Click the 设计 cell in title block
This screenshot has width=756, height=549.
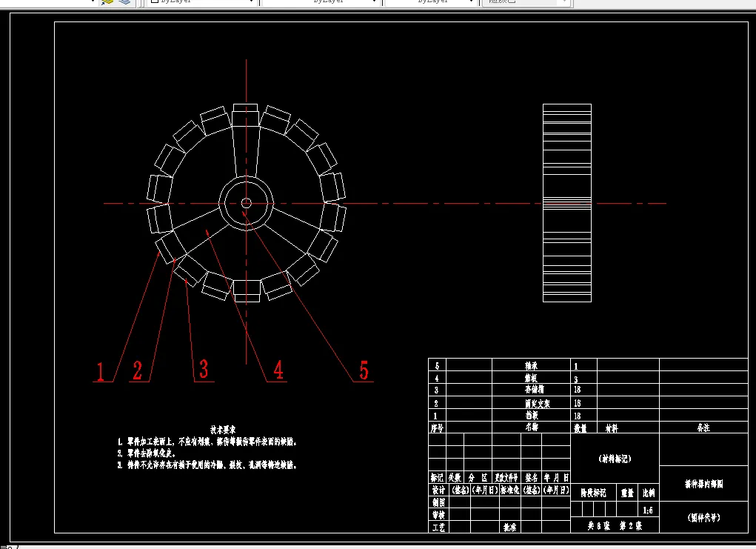(438, 490)
